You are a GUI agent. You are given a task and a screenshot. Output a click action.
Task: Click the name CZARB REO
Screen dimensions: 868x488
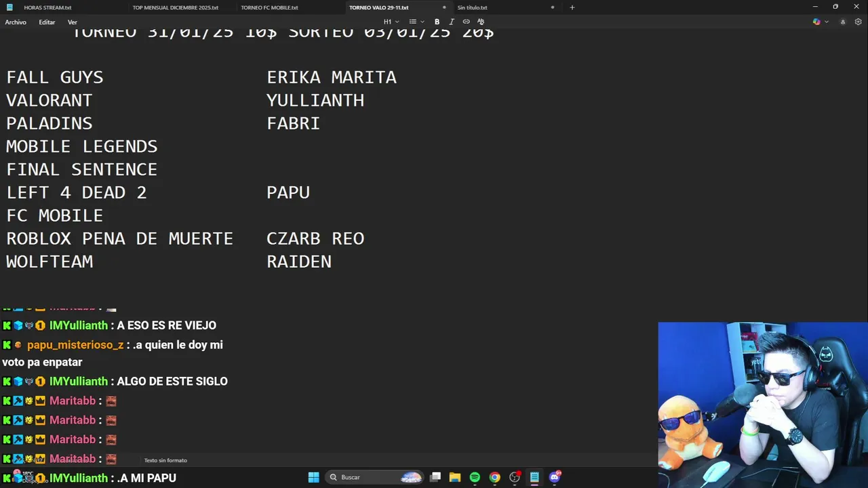point(315,239)
